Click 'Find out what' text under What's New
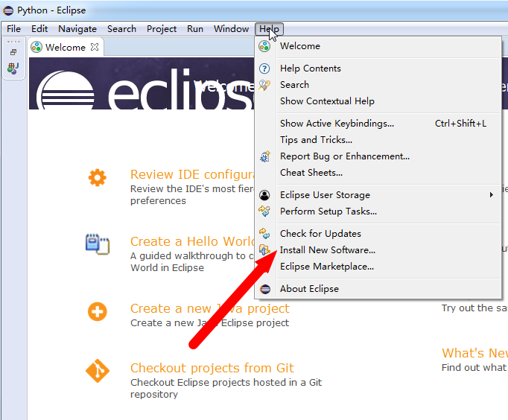508x420 pixels. point(474,368)
